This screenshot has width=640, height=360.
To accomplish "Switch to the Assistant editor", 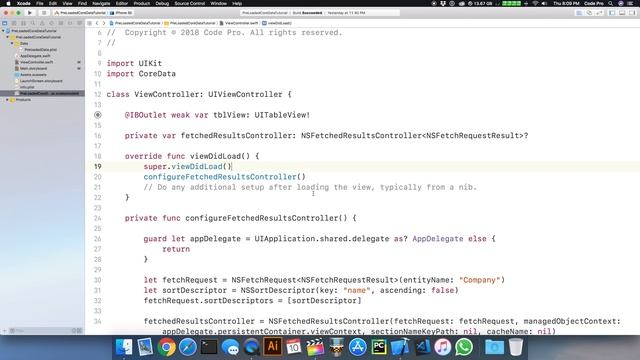I will pyautogui.click(x=589, y=13).
